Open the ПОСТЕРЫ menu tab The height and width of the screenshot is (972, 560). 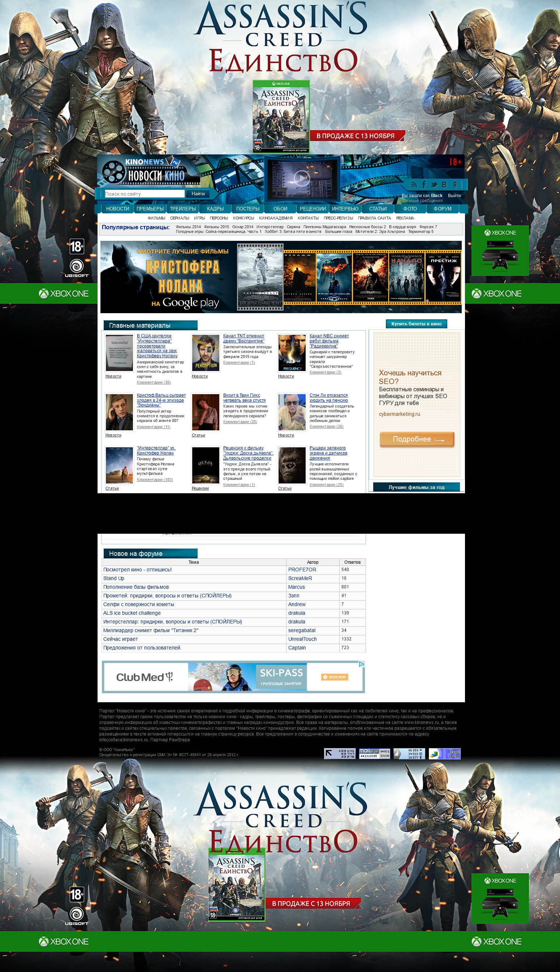click(x=248, y=209)
